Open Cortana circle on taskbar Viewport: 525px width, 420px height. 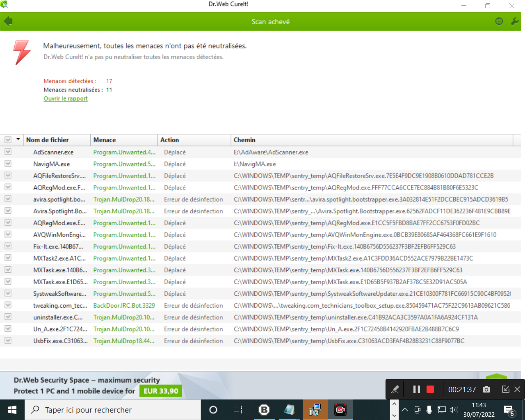pos(213,410)
